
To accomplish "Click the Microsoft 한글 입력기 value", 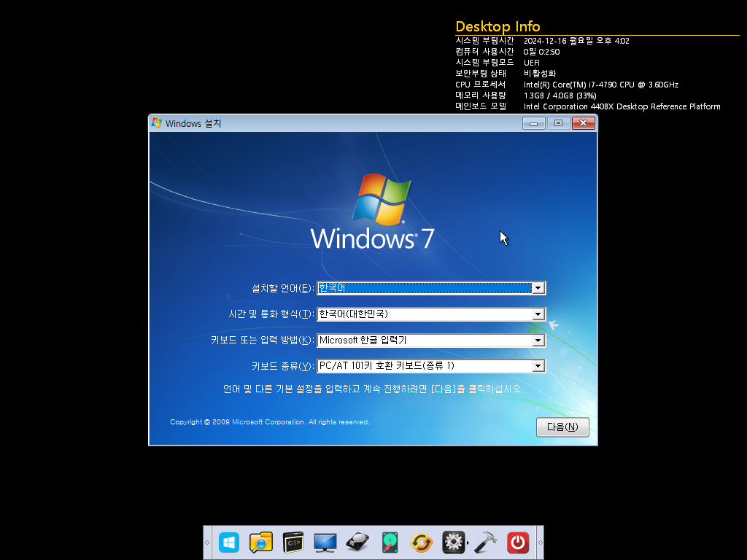I will 363,340.
